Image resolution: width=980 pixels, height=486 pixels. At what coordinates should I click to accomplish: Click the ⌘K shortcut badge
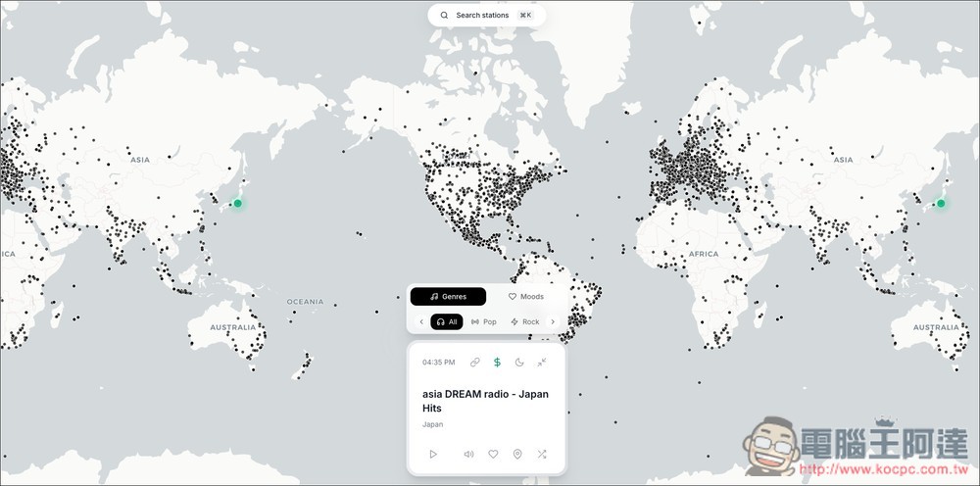[x=525, y=16]
